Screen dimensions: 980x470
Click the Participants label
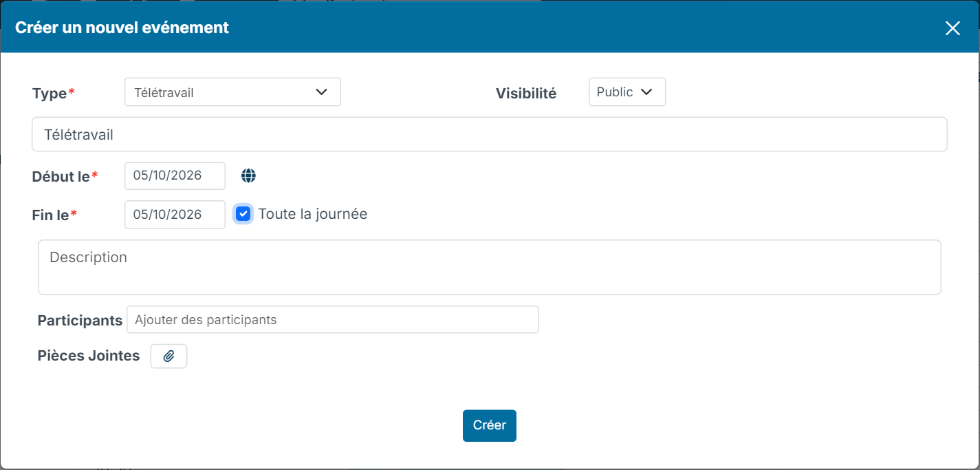click(x=80, y=320)
